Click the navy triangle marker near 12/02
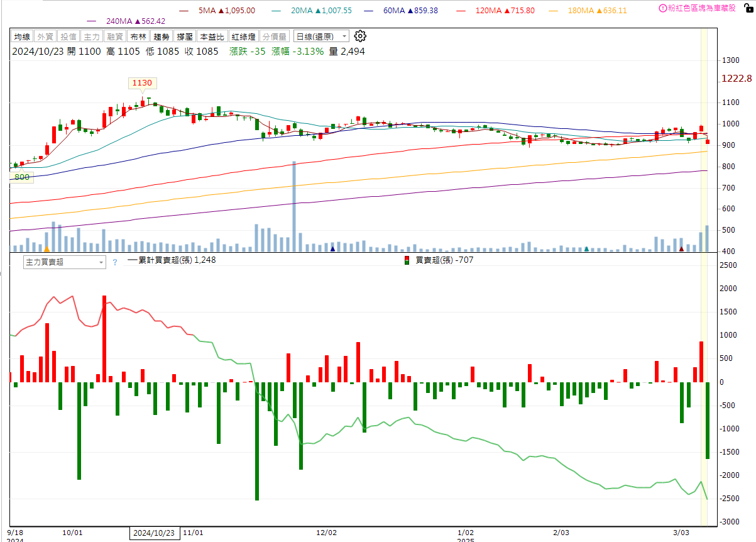The image size is (756, 542). (x=332, y=249)
